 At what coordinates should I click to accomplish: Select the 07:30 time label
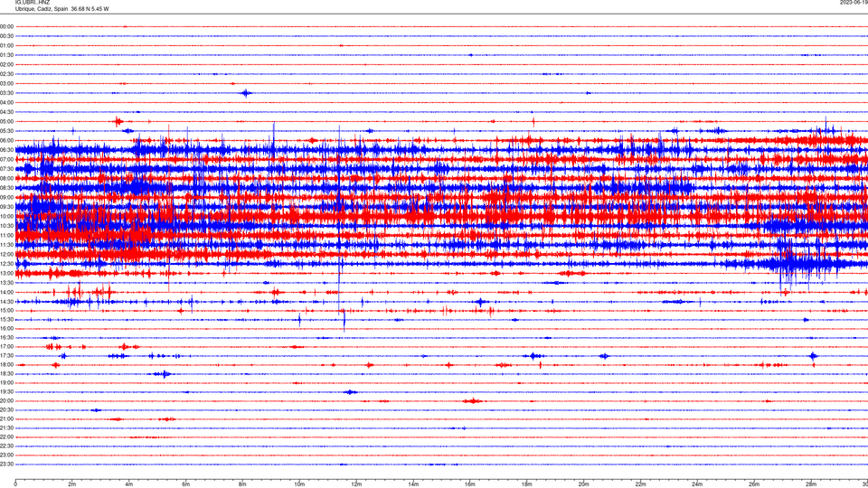click(x=6, y=169)
